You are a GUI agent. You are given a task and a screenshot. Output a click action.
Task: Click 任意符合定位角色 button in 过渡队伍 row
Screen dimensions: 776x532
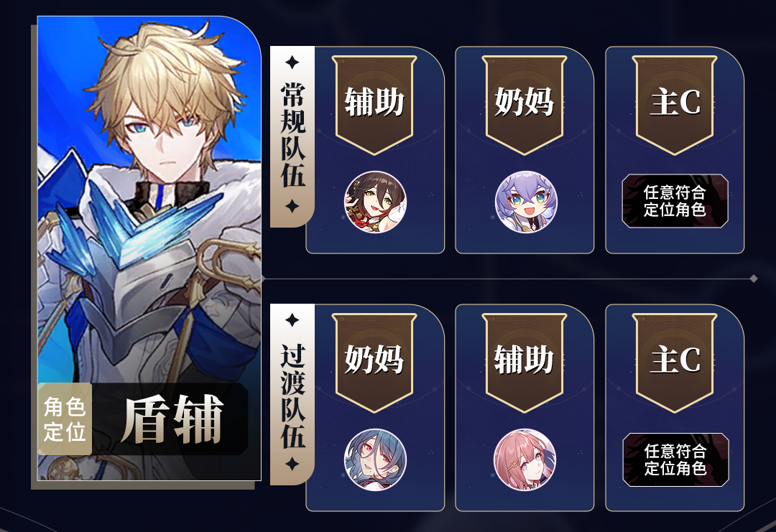(675, 459)
